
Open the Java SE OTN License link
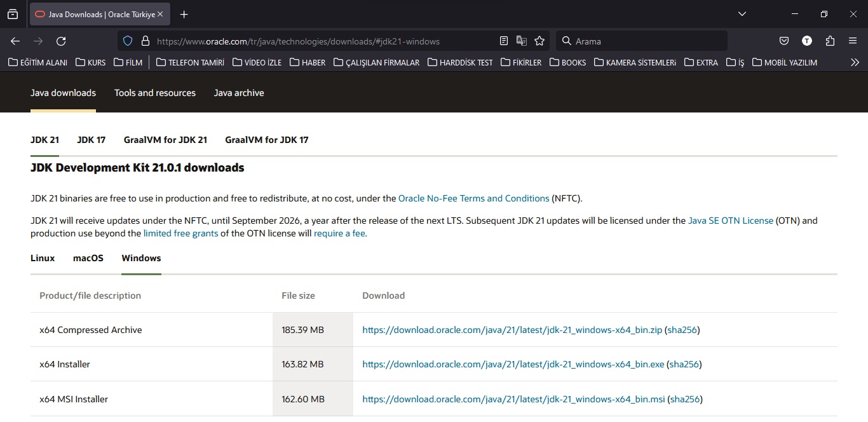tap(731, 221)
